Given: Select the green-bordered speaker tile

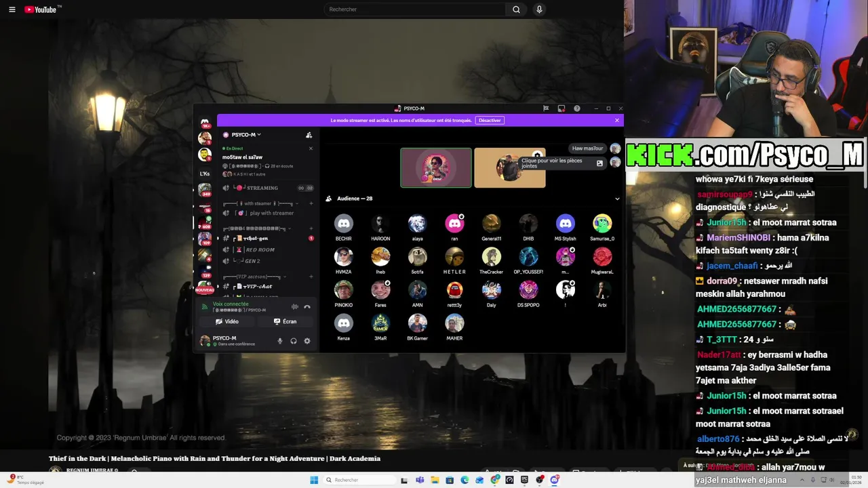Looking at the screenshot, I should tap(436, 167).
